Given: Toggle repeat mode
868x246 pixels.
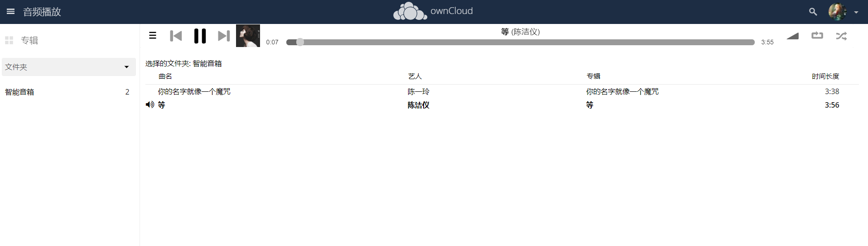Looking at the screenshot, I should point(817,35).
